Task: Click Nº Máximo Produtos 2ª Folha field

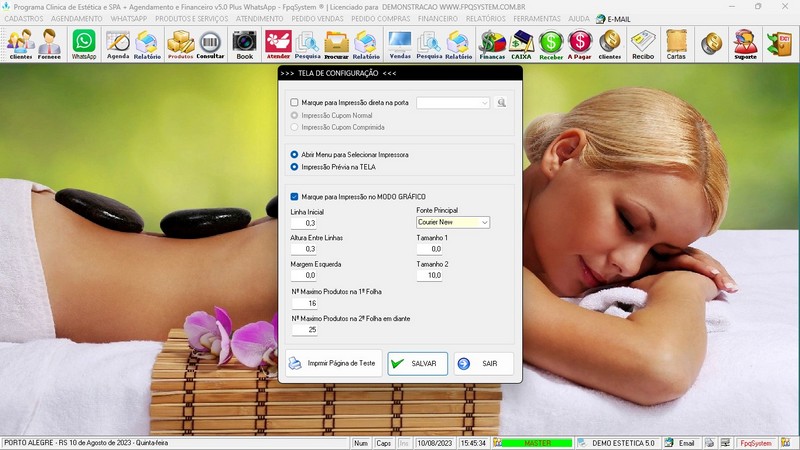Action: pos(305,330)
